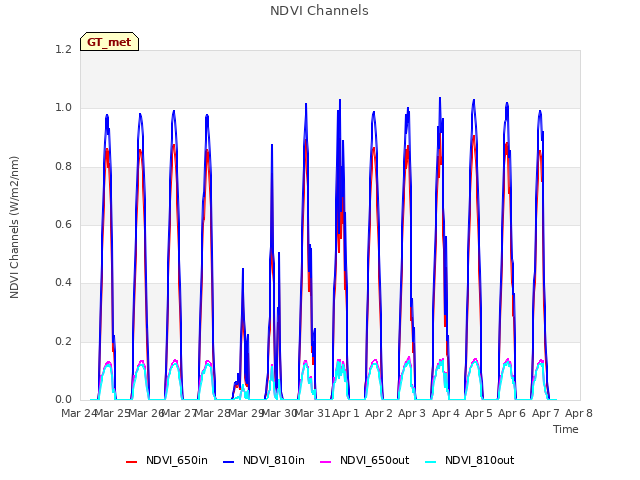Click the blue NDVI_810in legend swatch
The height and width of the screenshot is (480, 640).
pyautogui.click(x=229, y=462)
